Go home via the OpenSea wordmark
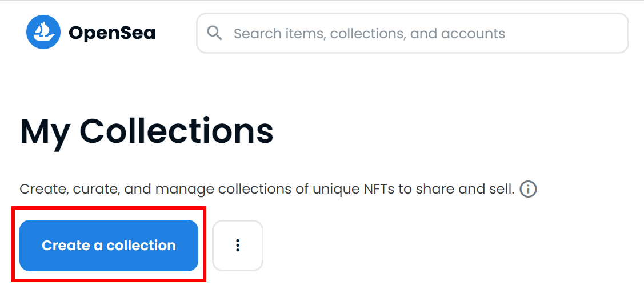Screen dimensions: 644x289 112,33
